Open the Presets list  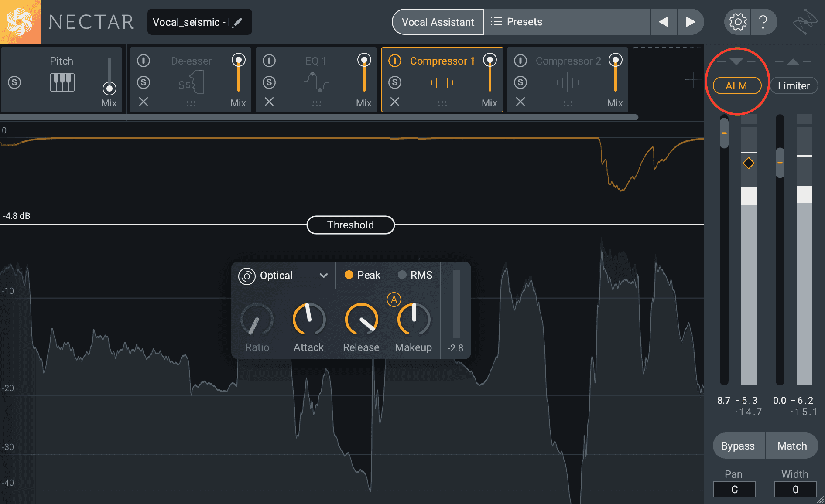click(x=567, y=22)
